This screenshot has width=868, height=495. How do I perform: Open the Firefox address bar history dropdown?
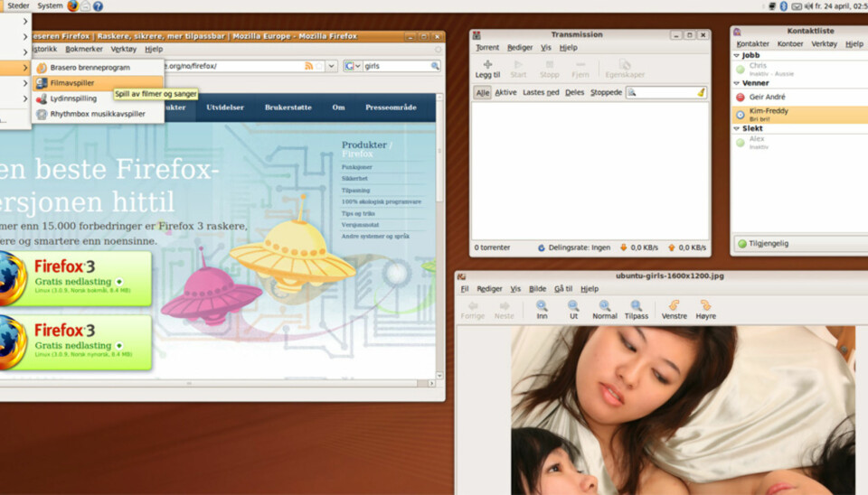331,66
